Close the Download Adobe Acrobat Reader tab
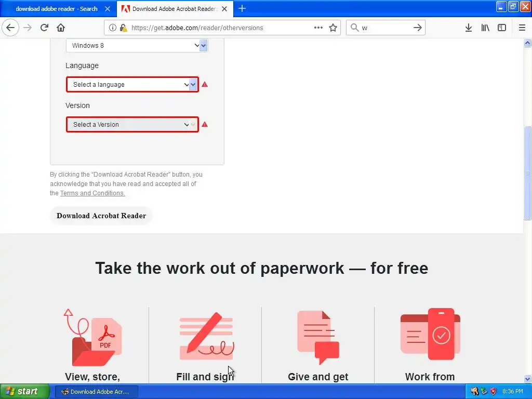 pos(224,9)
